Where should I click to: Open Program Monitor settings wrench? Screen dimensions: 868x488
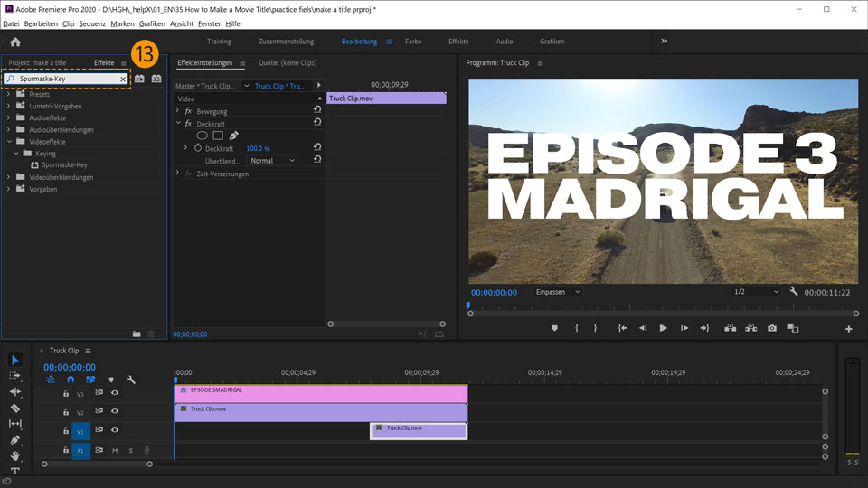tap(794, 292)
